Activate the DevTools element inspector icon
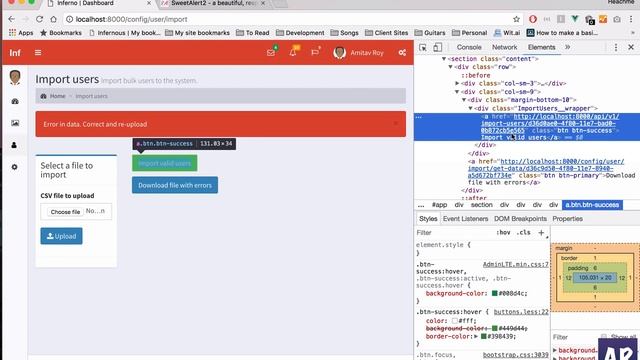Screen dimensions: 640x360 tap(423, 47)
